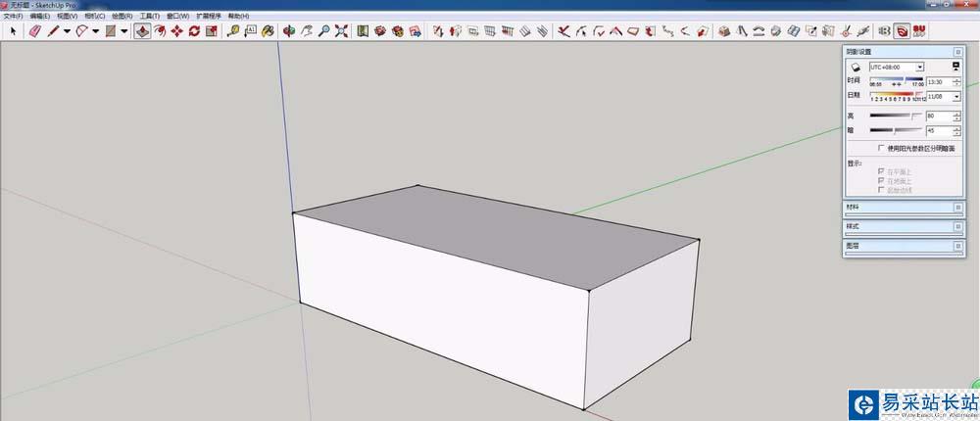
Task: Choose the Move tool with red arrows
Action: 176,31
